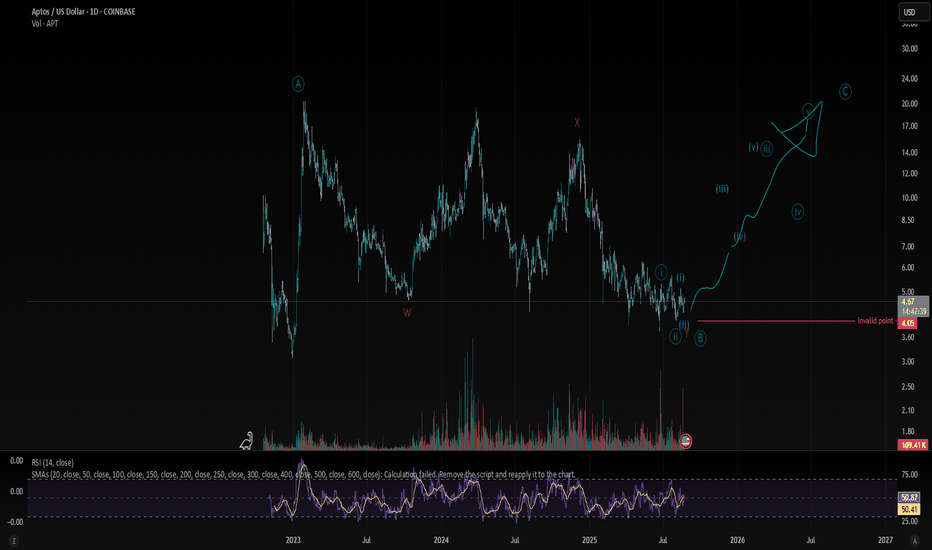This screenshot has width=932, height=550.
Task: Click the dinosaur icon above the volume bars
Action: click(246, 439)
